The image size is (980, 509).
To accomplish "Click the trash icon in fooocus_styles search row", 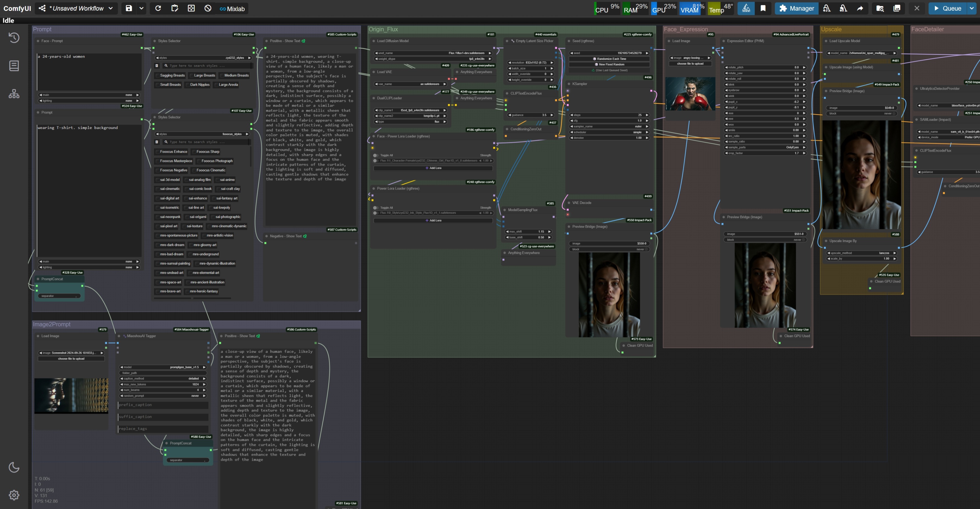I will (x=157, y=142).
